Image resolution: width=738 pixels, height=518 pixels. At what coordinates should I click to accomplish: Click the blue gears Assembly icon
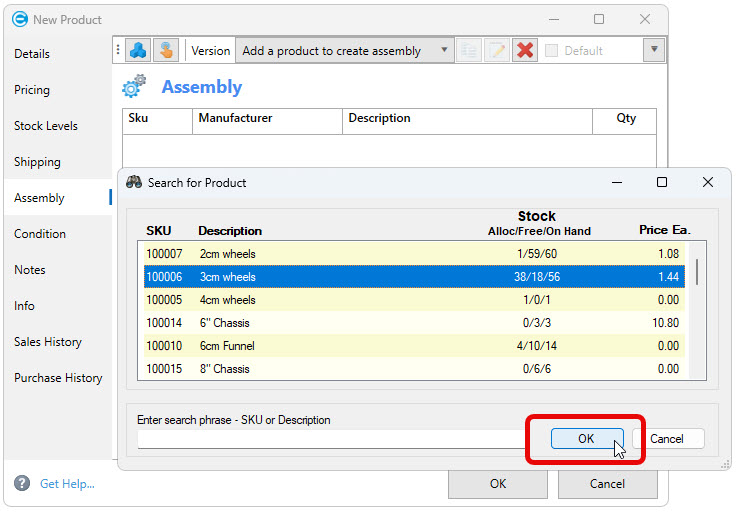(134, 87)
